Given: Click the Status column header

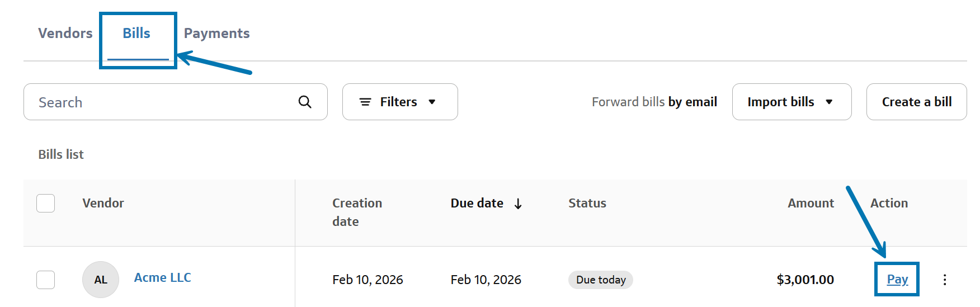Looking at the screenshot, I should point(587,204).
